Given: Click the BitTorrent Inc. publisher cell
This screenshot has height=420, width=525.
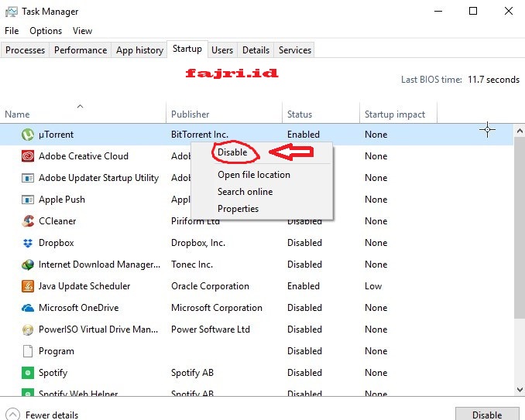Looking at the screenshot, I should [200, 135].
